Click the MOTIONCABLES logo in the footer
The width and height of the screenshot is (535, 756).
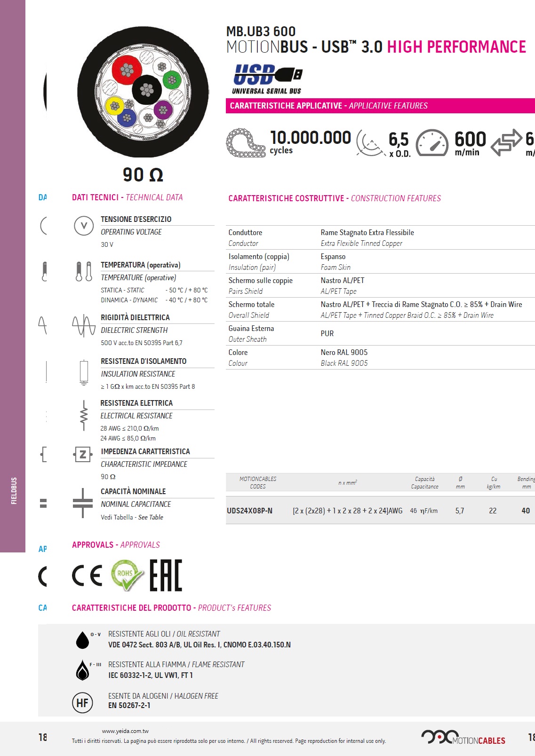[463, 738]
